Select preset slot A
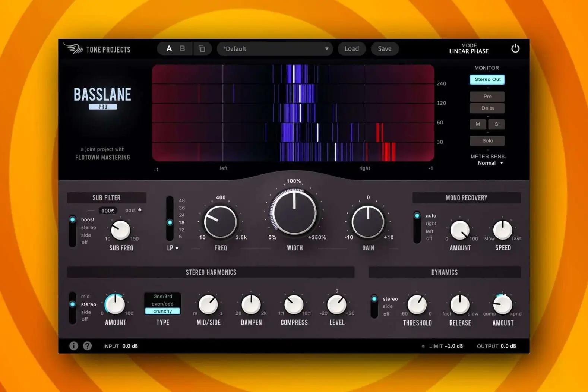The image size is (588, 392). click(x=169, y=48)
